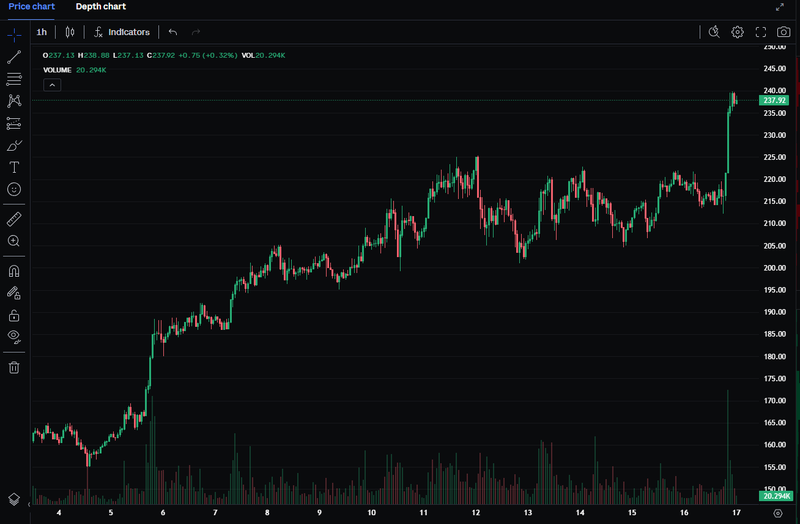Screen dimensions: 800x524
Task: Open the Indicators dialog
Action: (121, 32)
